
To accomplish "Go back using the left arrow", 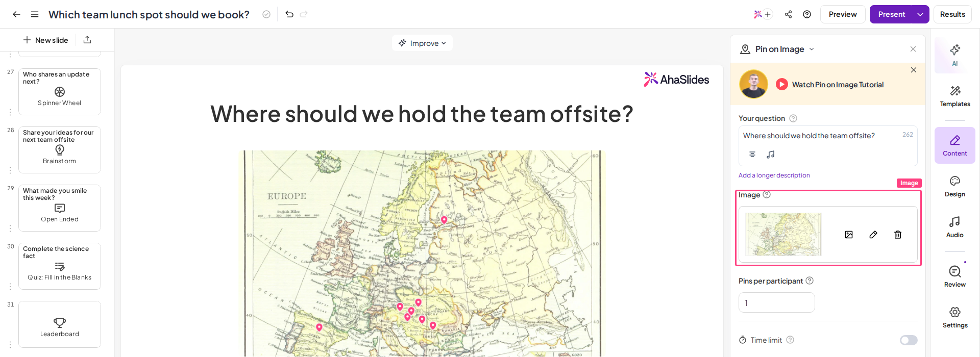I will (16, 14).
